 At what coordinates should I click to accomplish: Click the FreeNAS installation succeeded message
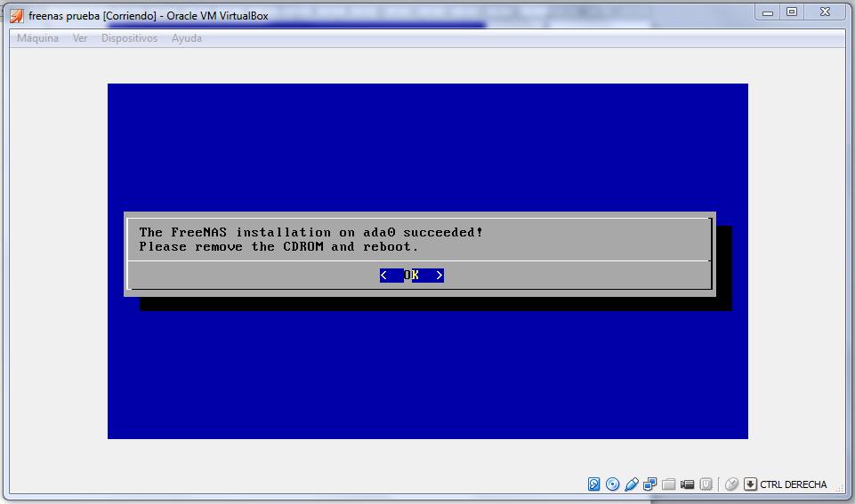click(311, 239)
